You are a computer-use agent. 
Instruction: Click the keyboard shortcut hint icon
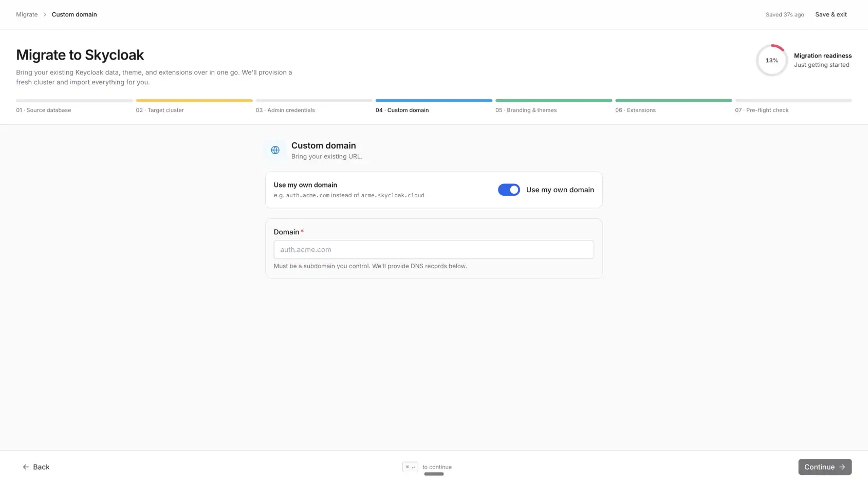[x=410, y=467]
